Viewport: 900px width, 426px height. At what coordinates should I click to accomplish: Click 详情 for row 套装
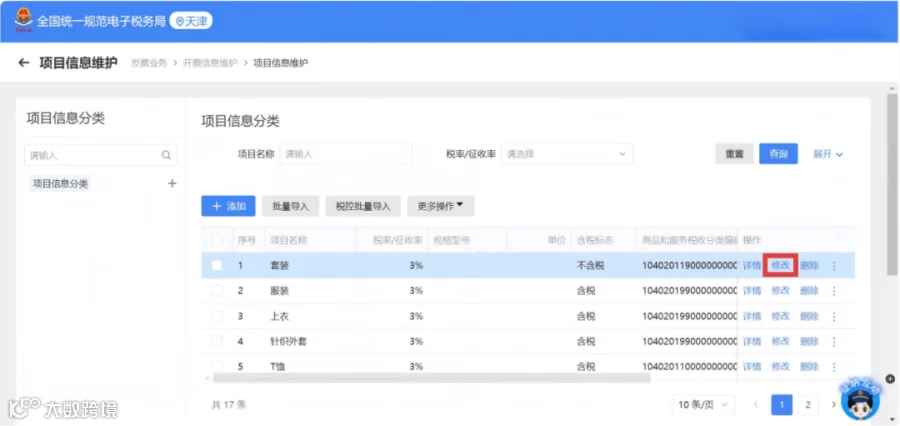click(x=752, y=266)
